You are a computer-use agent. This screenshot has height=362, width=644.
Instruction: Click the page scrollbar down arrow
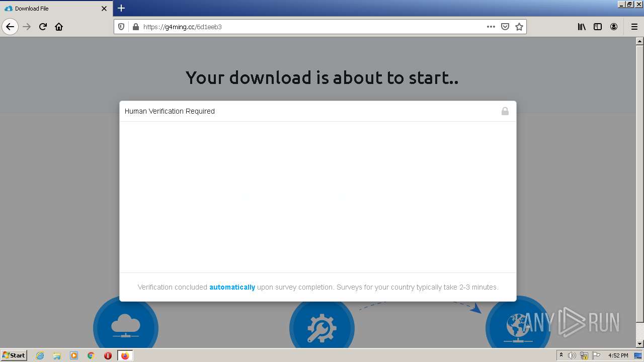[x=640, y=344]
